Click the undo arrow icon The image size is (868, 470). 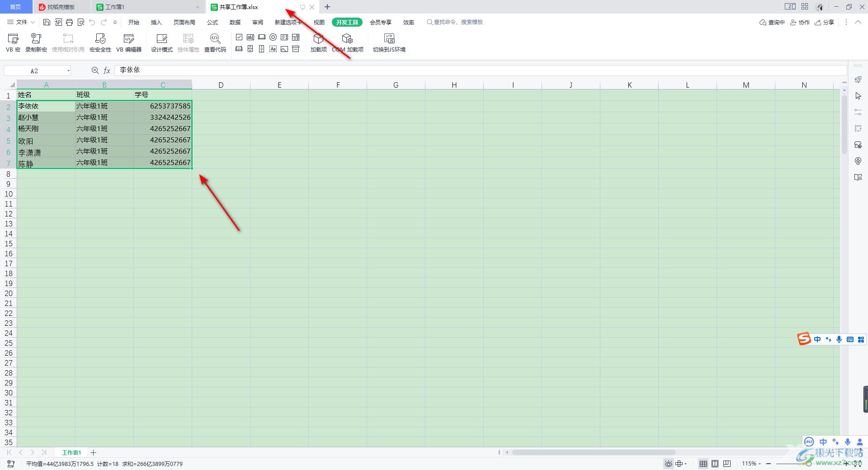[92, 22]
